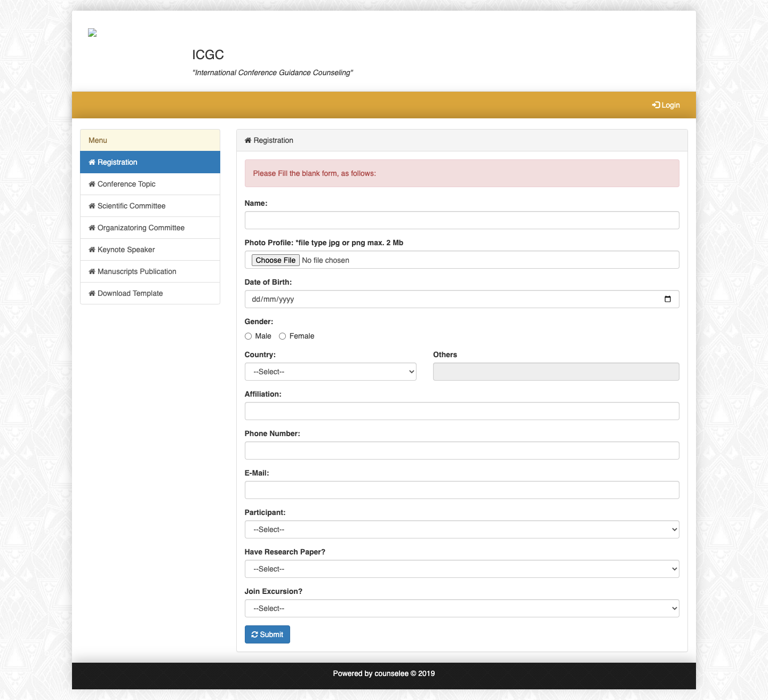Screen dimensions: 768x700
Task: Open Organizatoring Committee menu item
Action: [x=150, y=228]
